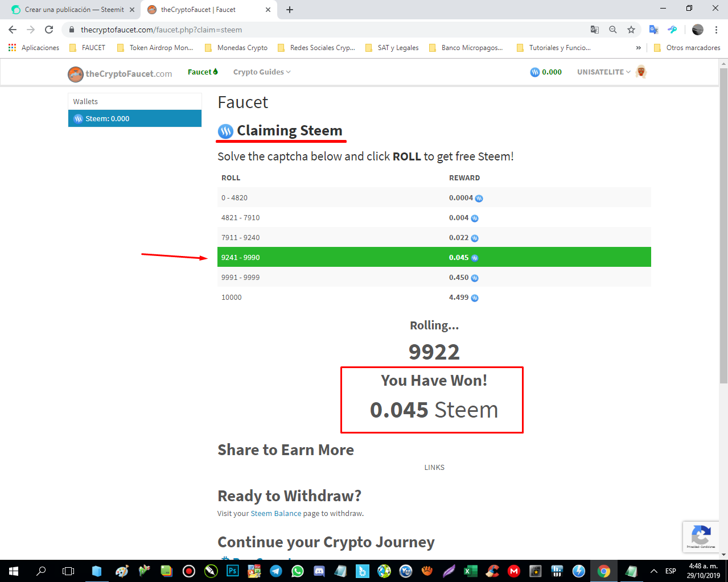Click the 0.000 Steem balance in header
Screen dimensions: 728x582
546,72
